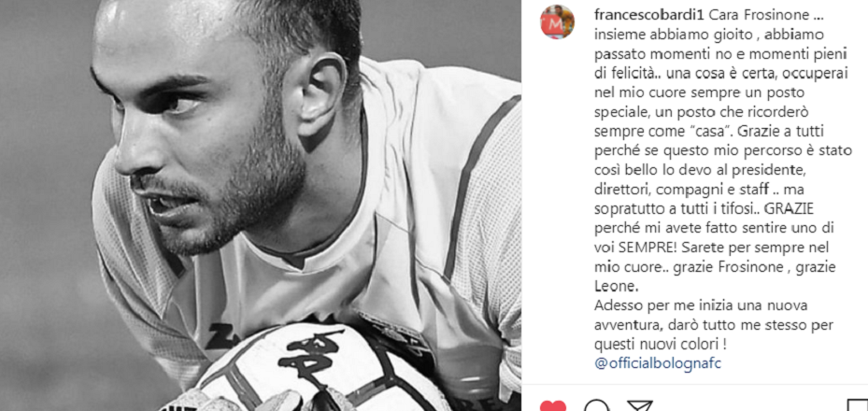Click the black and white goalkeeper photo
Screen dimensions: 868x411
[x=260, y=205]
